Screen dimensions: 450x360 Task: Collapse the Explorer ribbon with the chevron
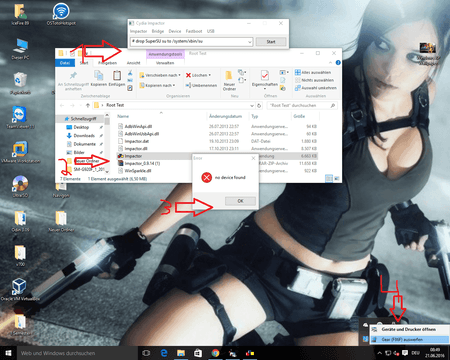pyautogui.click(x=330, y=63)
